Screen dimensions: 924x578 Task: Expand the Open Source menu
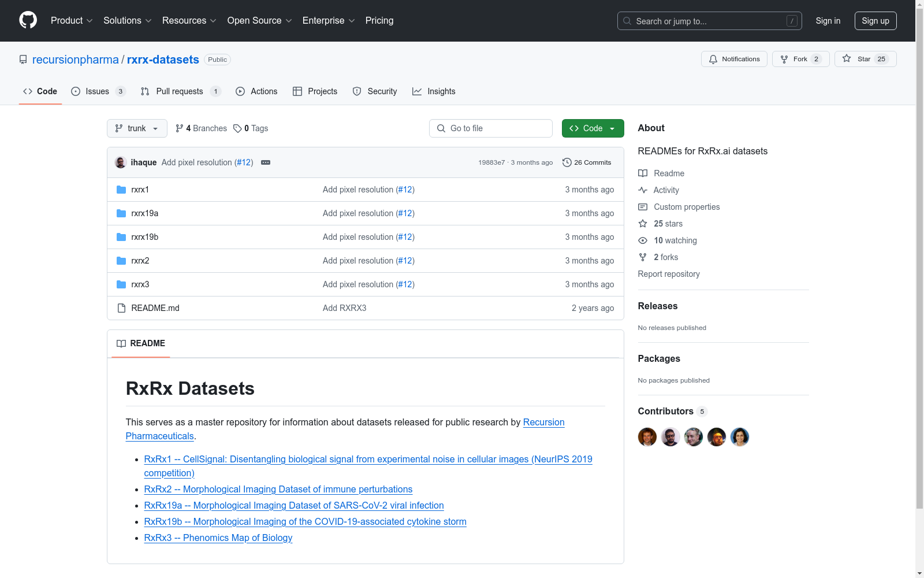[260, 20]
